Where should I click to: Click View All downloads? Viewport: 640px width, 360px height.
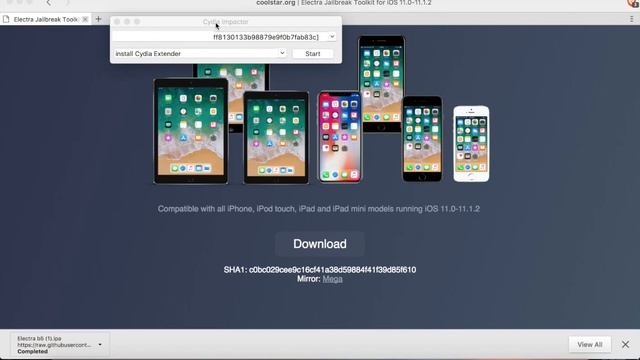(590, 344)
